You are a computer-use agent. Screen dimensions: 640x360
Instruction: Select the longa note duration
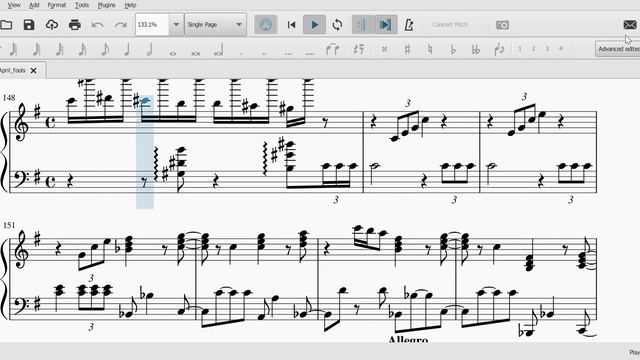(219, 50)
